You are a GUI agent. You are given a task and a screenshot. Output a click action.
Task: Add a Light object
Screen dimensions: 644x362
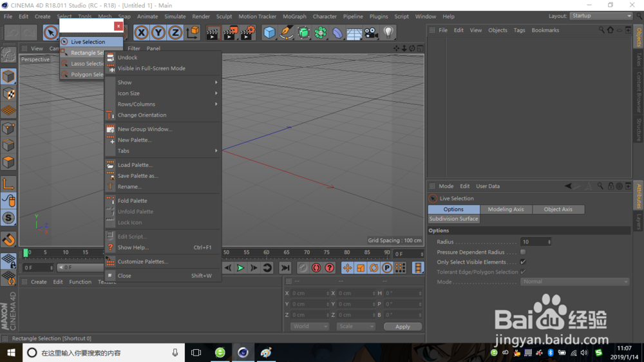pos(388,32)
